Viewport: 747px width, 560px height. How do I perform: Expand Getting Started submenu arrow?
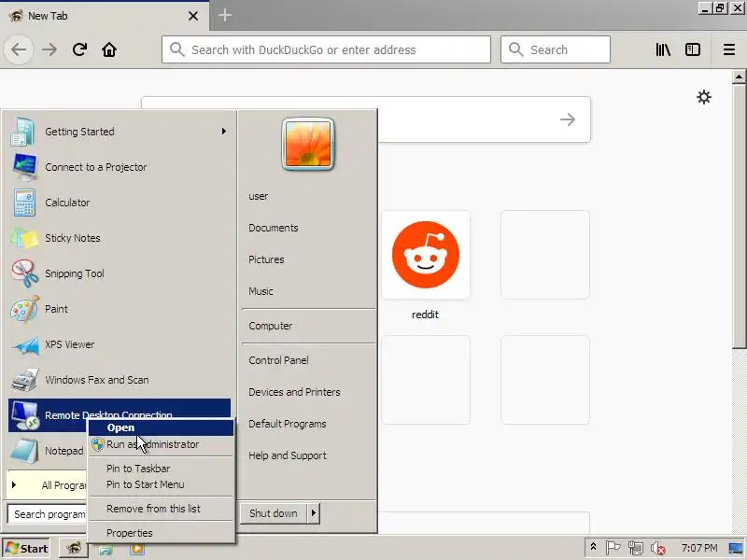(x=223, y=131)
